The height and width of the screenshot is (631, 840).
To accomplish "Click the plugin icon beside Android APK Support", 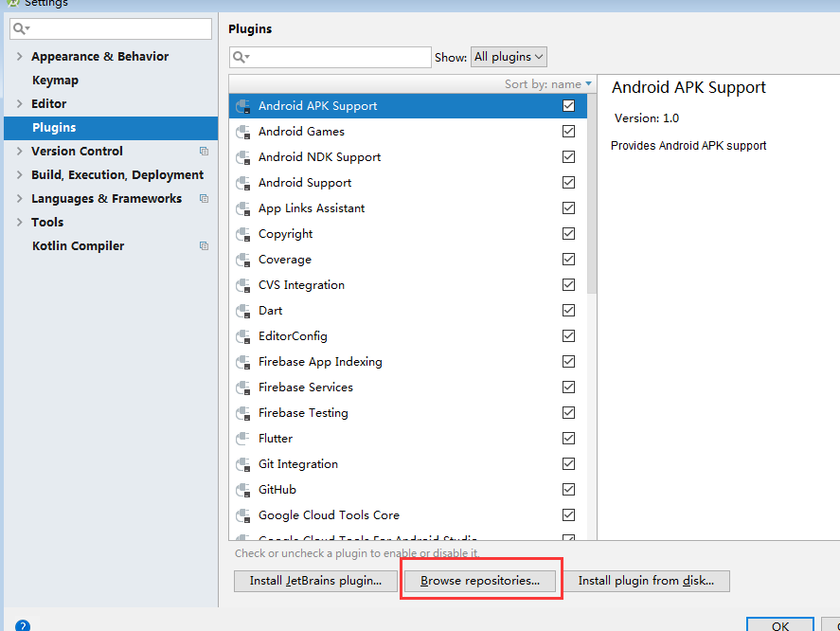I will click(x=243, y=106).
